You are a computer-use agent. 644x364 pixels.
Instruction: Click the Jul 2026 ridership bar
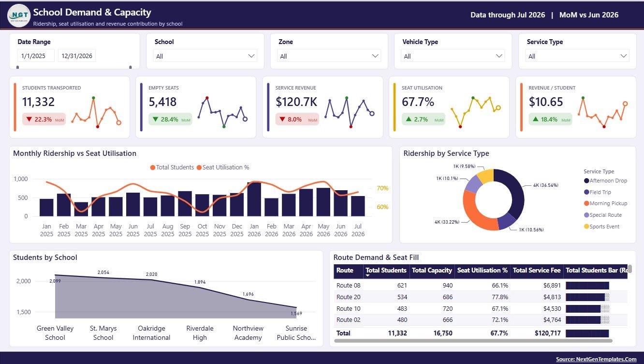358,206
